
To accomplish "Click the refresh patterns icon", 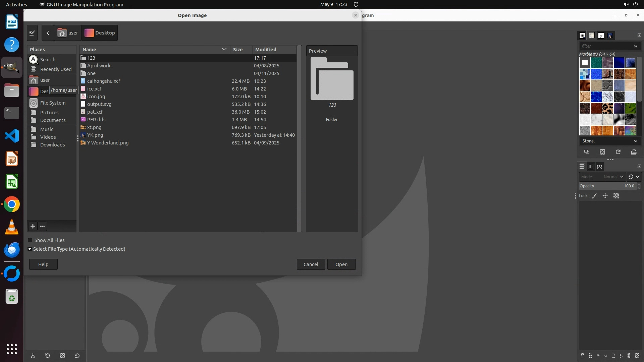I will coord(618,152).
